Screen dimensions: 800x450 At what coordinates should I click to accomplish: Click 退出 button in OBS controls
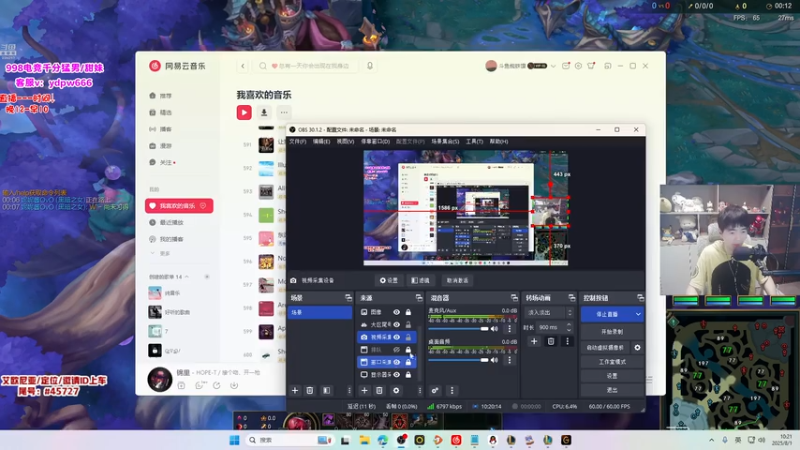612,390
